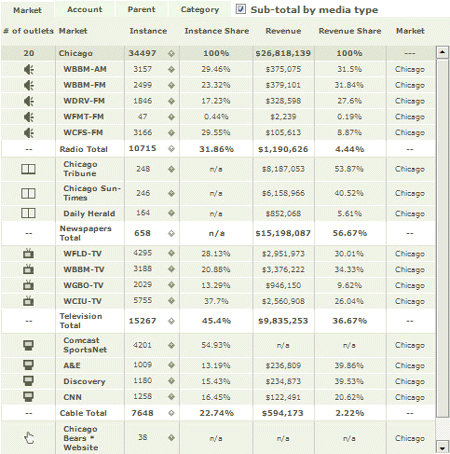Go to the Category tab

(x=200, y=9)
